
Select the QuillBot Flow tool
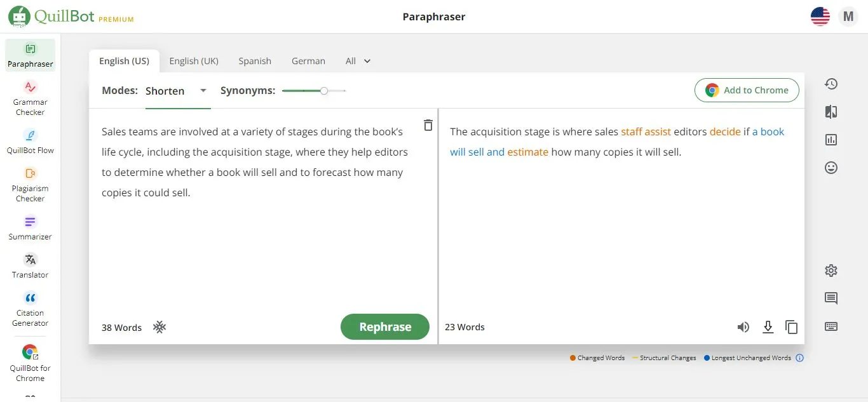click(x=30, y=141)
